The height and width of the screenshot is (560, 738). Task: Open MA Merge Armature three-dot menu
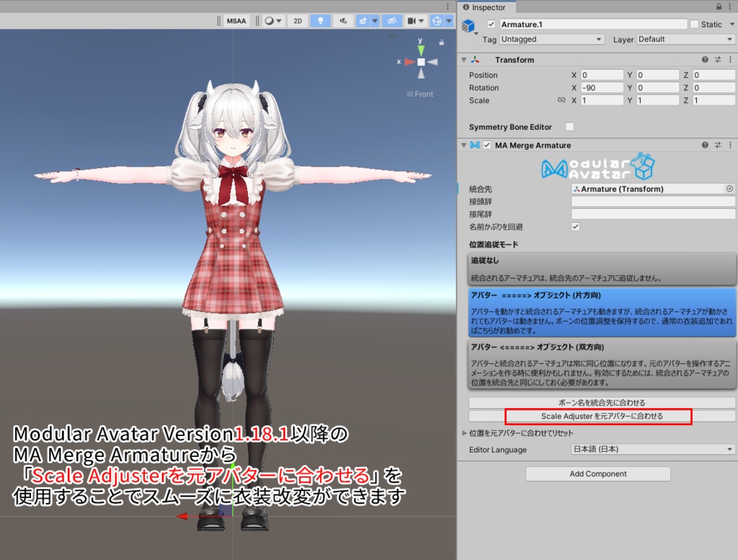pyautogui.click(x=731, y=145)
